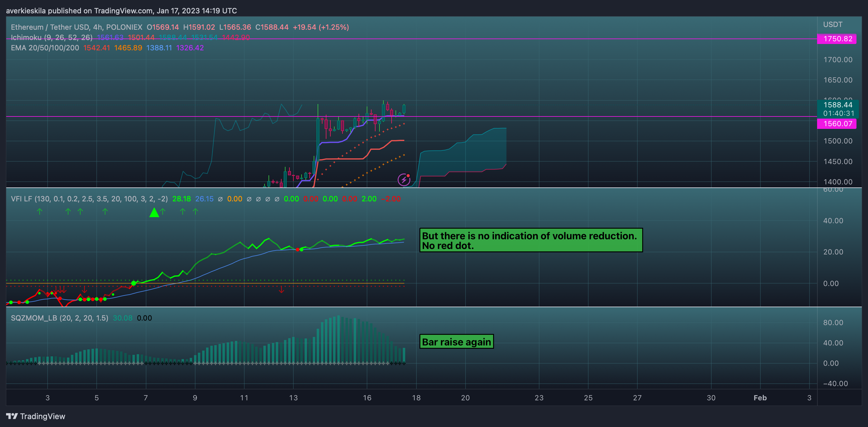Click the close price C1588.44
This screenshot has width=868, height=427.
(272, 27)
